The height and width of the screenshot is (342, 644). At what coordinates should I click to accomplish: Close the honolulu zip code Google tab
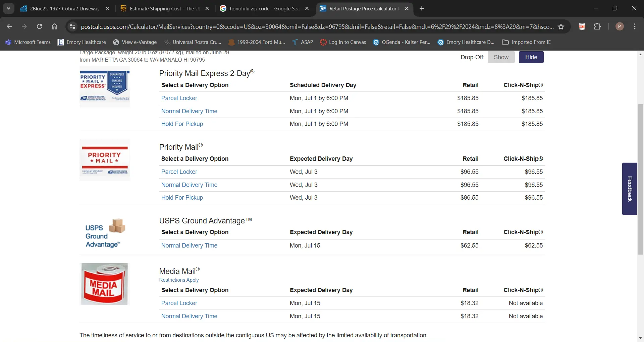307,8
